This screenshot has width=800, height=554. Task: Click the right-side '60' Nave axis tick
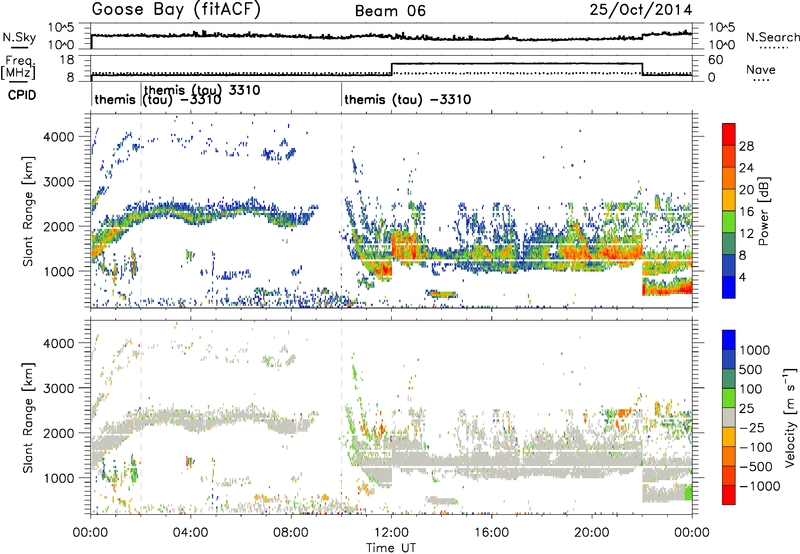coord(715,60)
